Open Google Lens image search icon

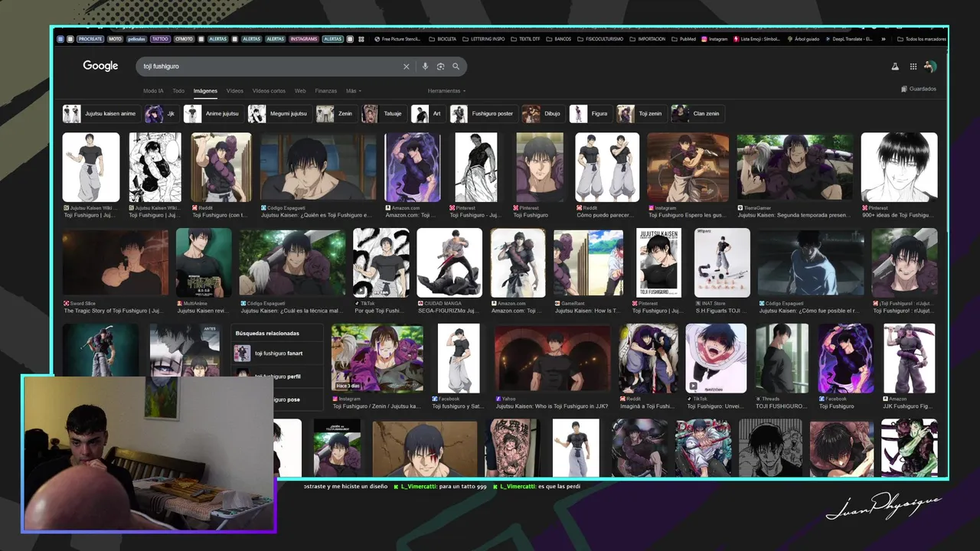click(440, 67)
